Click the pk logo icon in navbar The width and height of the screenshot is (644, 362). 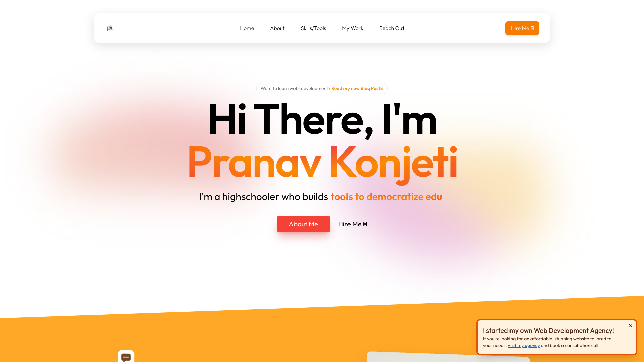(x=110, y=28)
